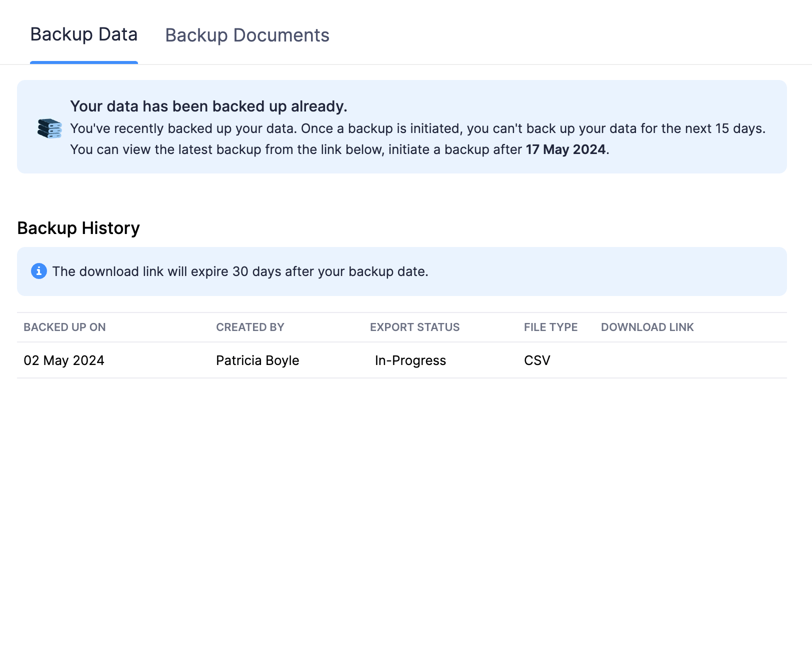Click the backup confirmation message heading
This screenshot has height=663, width=812.
pyautogui.click(x=209, y=106)
